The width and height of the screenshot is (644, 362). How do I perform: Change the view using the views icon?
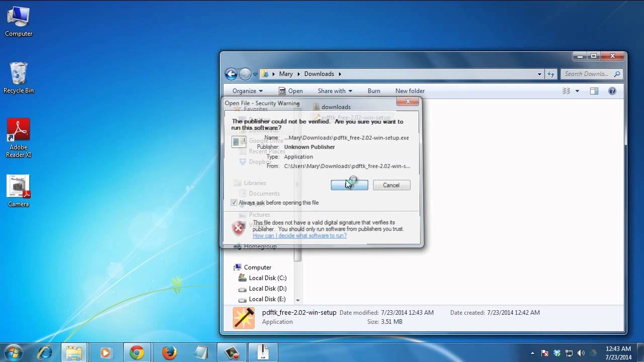coord(566,91)
